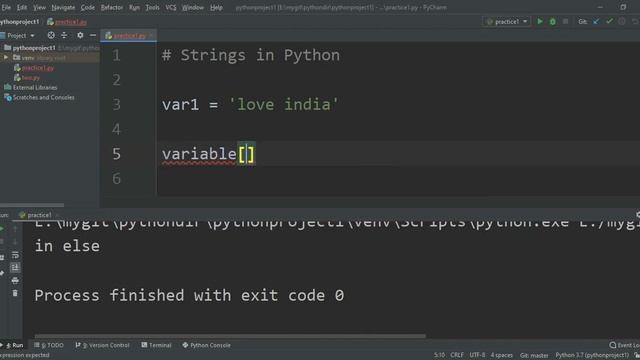
Task: Select the second Python file under venv
Action: pos(31,78)
